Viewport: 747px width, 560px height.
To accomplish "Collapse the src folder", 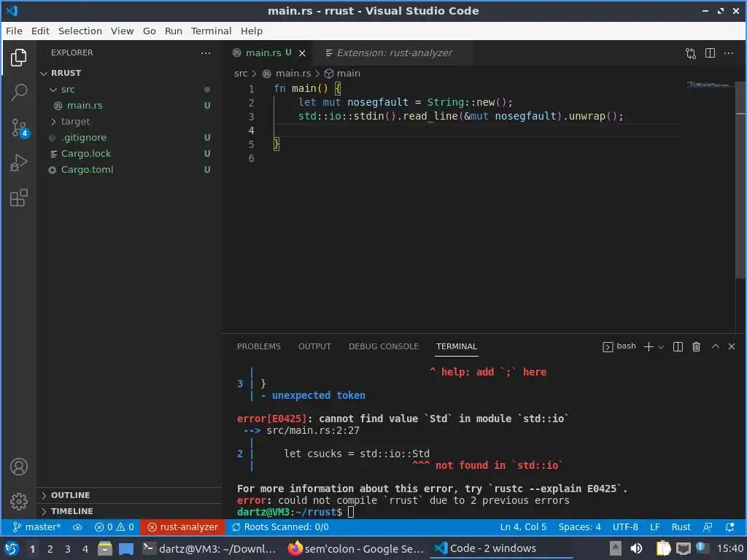I will click(x=130, y=90).
